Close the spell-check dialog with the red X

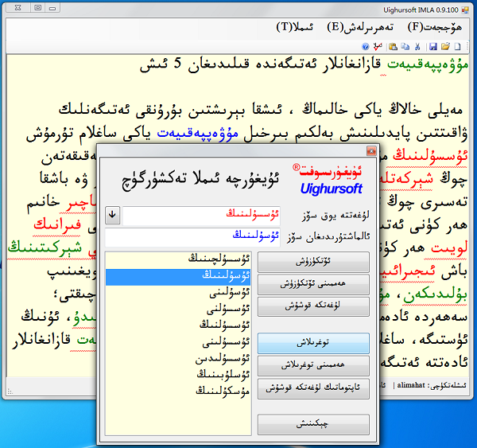(x=371, y=150)
